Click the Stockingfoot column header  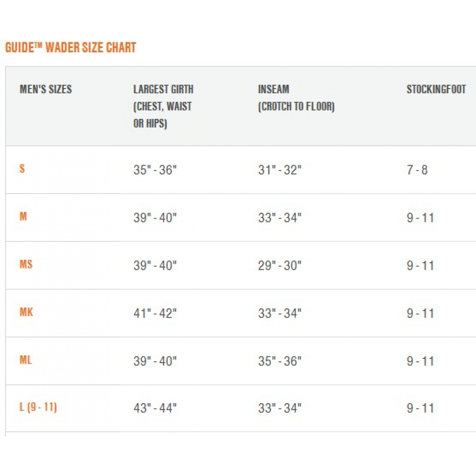pyautogui.click(x=436, y=89)
